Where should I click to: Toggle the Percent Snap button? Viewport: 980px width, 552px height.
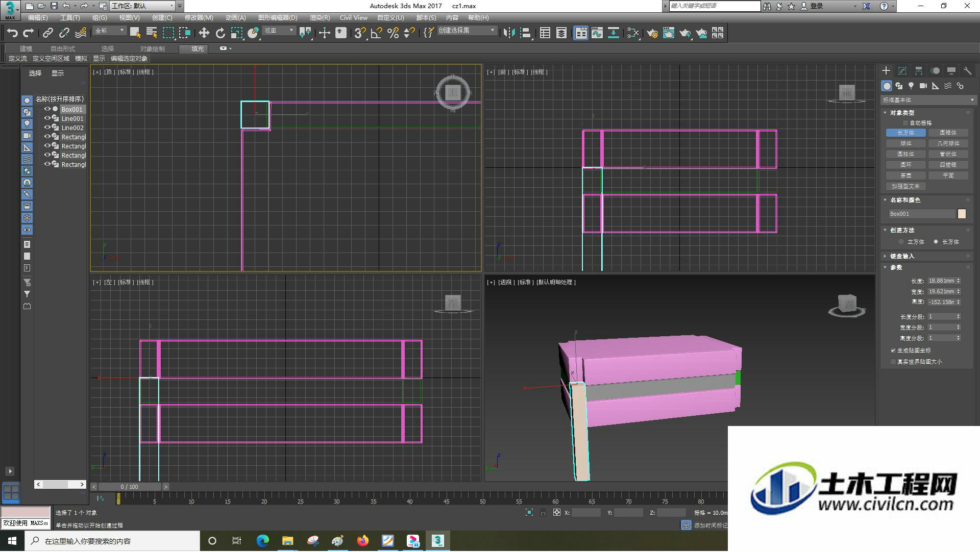(x=393, y=33)
